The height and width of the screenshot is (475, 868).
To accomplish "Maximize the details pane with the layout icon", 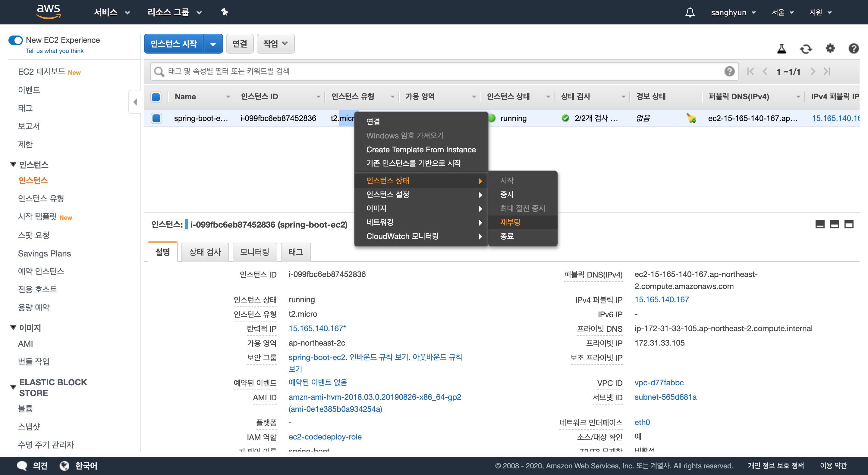I will (x=848, y=224).
